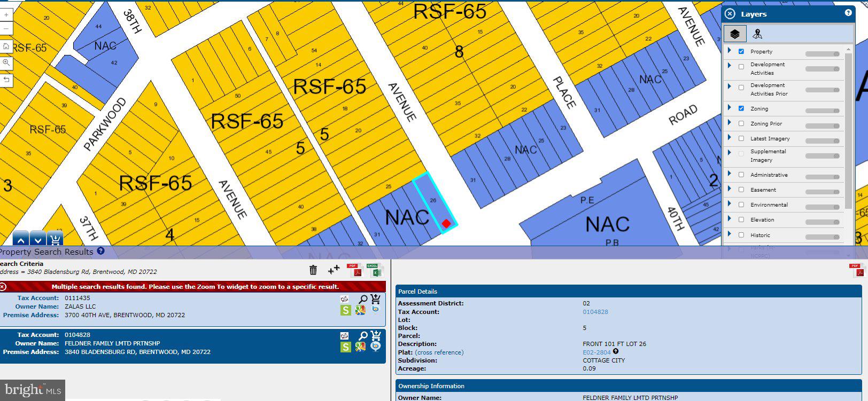The image size is (868, 401).
Task: Expand the Administrative layer group
Action: pyautogui.click(x=730, y=175)
